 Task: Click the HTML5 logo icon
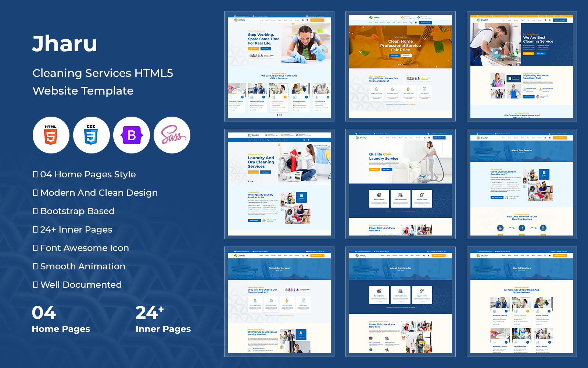(x=51, y=135)
